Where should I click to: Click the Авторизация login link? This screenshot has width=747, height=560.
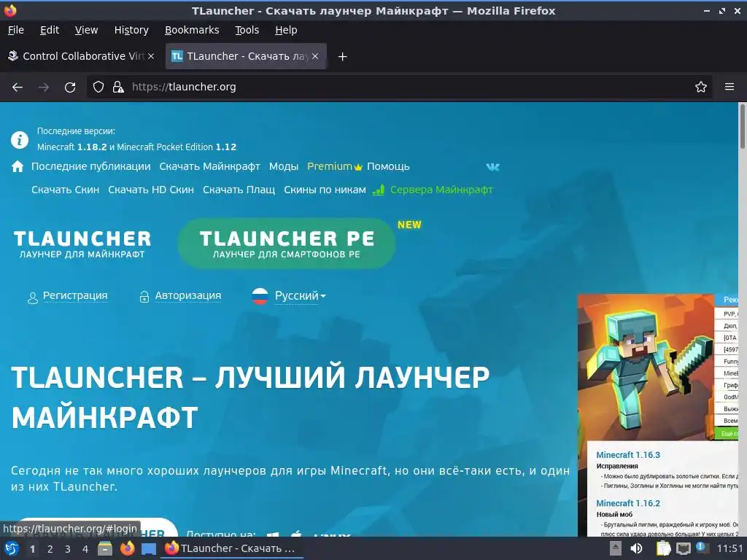pos(188,296)
